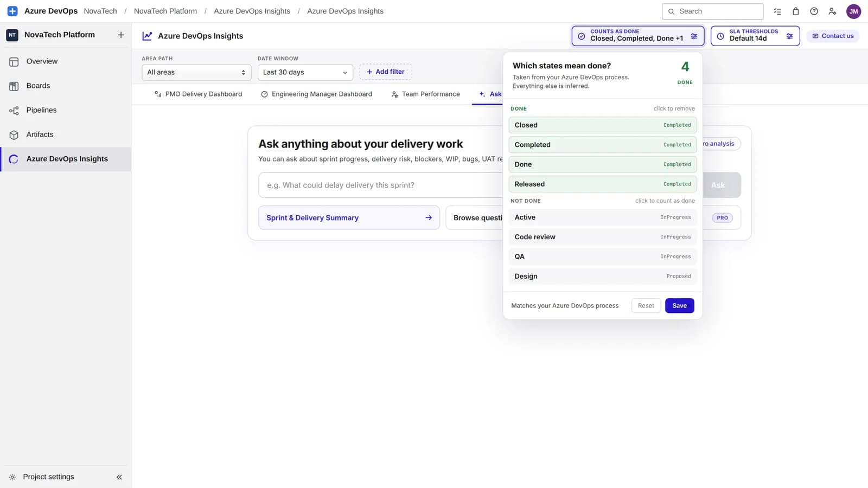Remove Done state from done list
This screenshot has height=488, width=868.
[x=603, y=164]
